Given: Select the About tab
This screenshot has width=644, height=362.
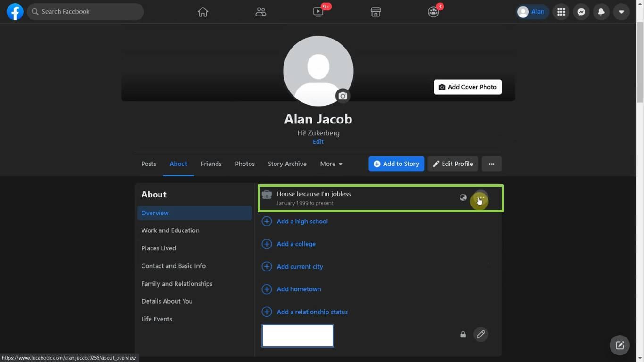Looking at the screenshot, I should pos(178,164).
